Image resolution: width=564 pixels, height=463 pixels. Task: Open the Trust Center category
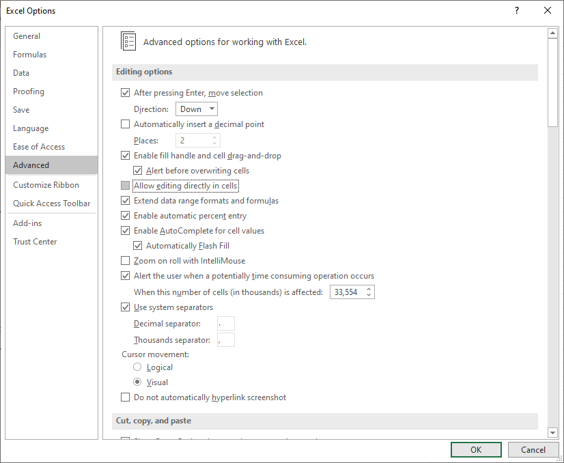pyautogui.click(x=35, y=242)
